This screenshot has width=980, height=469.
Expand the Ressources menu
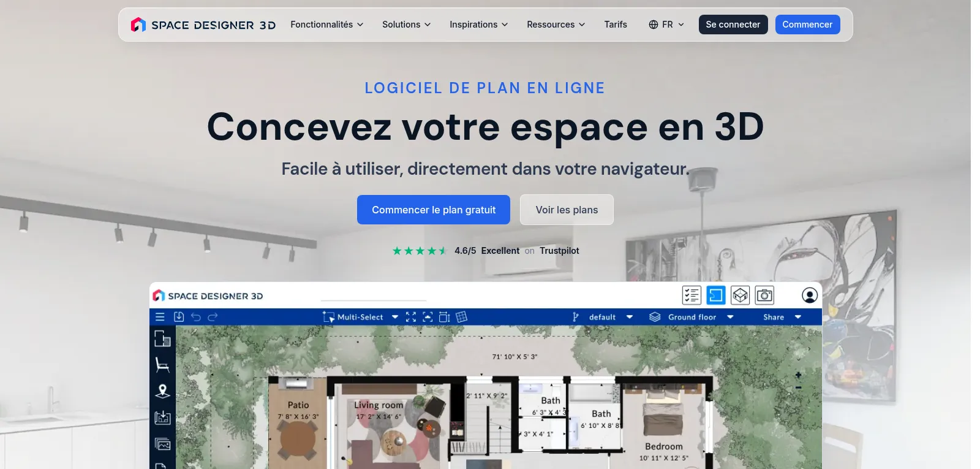coord(556,25)
